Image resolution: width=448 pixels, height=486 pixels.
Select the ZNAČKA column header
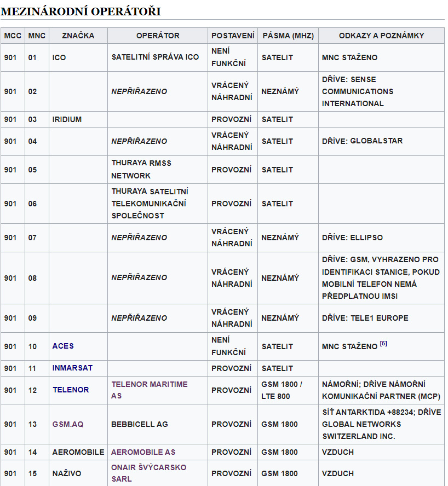(x=78, y=36)
